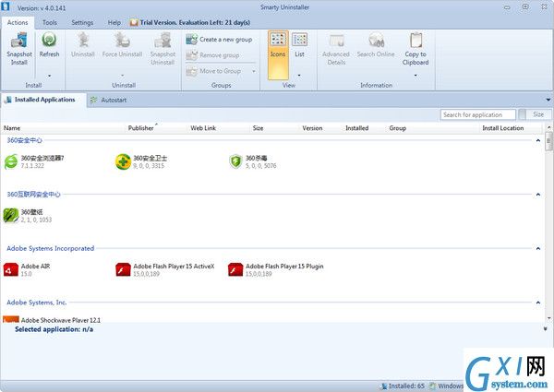The image size is (554, 392).
Task: Select 360杀毒 application icon
Action: (235, 162)
